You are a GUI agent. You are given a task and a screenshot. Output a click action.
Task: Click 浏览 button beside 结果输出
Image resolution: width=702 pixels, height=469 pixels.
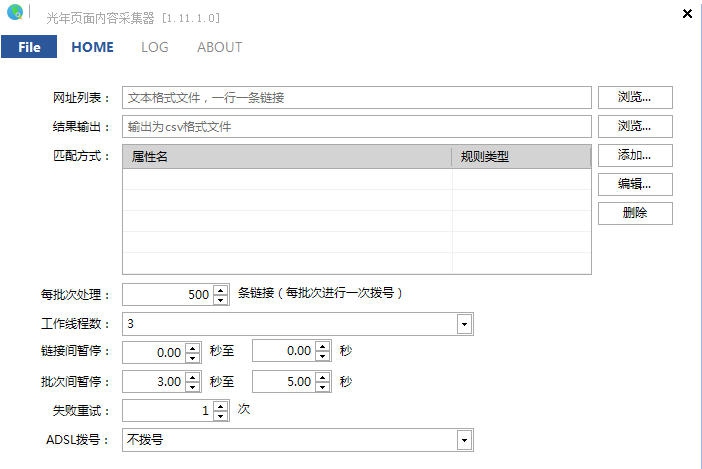(x=635, y=126)
